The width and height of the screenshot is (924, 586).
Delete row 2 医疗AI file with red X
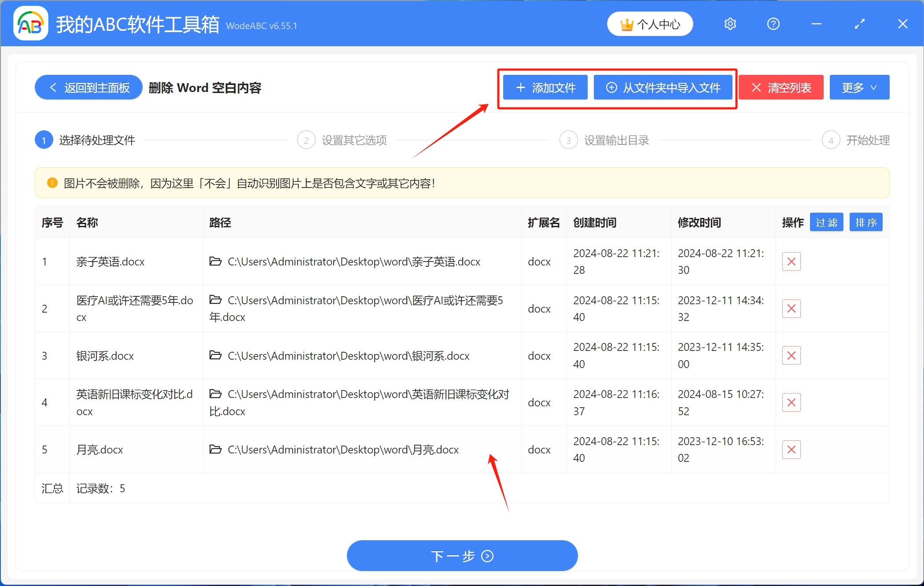pyautogui.click(x=791, y=309)
